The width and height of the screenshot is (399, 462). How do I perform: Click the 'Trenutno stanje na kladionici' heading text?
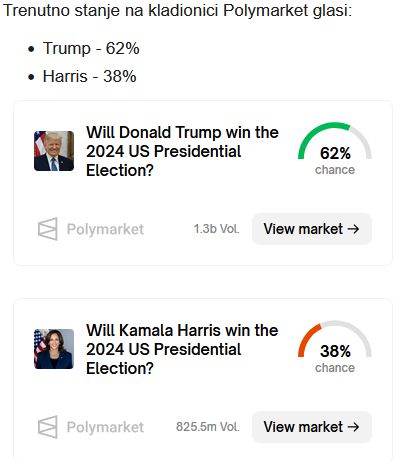pos(111,11)
